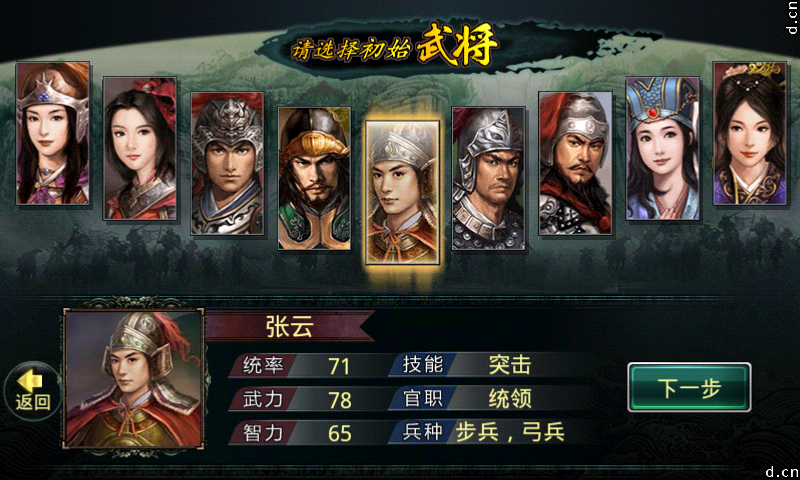Click the 智力 stat row
Viewport: 800px width, 480px height.
[307, 433]
